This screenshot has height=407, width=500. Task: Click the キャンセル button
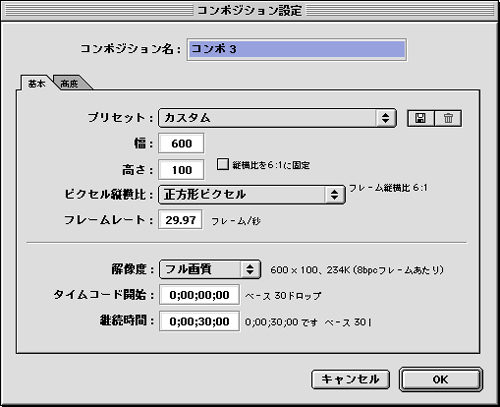(x=350, y=379)
